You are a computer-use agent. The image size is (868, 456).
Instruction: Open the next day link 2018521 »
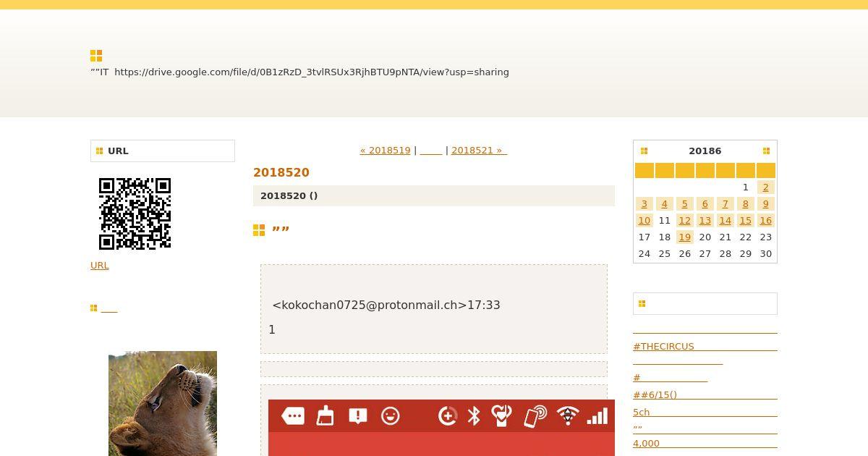coord(479,151)
